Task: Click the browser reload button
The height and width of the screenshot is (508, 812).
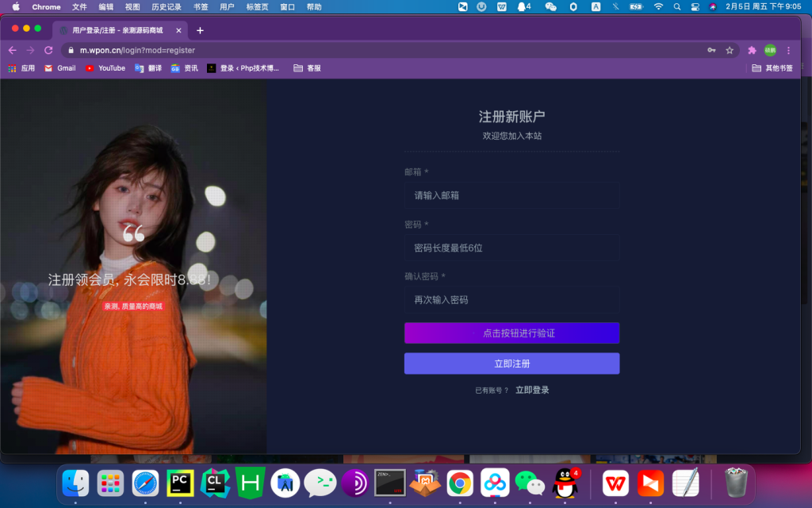Action: pyautogui.click(x=48, y=50)
